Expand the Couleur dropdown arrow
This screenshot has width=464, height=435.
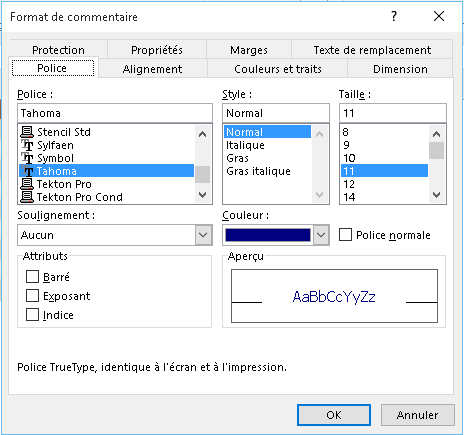321,235
